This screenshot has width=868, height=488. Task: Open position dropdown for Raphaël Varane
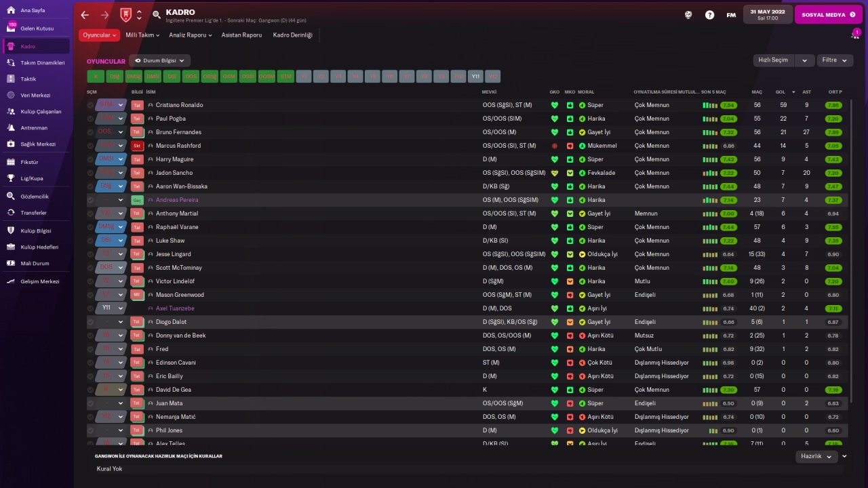[x=121, y=227]
